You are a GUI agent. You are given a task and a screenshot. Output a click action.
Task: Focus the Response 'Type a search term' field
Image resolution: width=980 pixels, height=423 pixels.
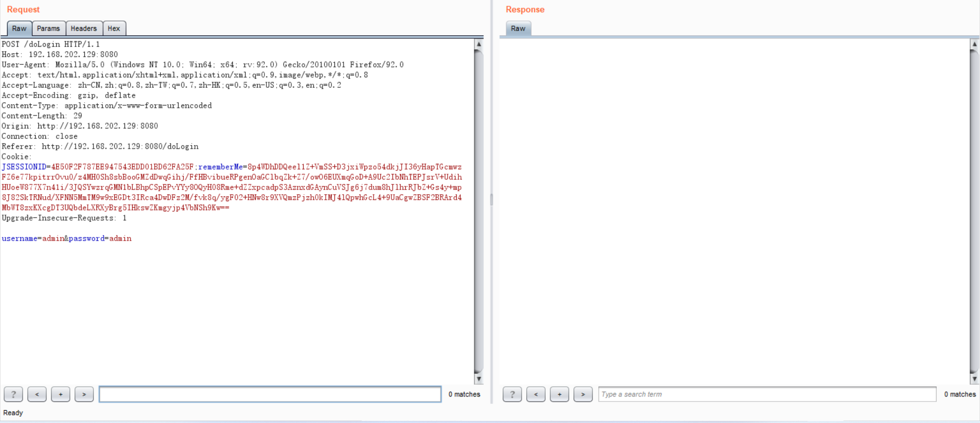pyautogui.click(x=767, y=394)
